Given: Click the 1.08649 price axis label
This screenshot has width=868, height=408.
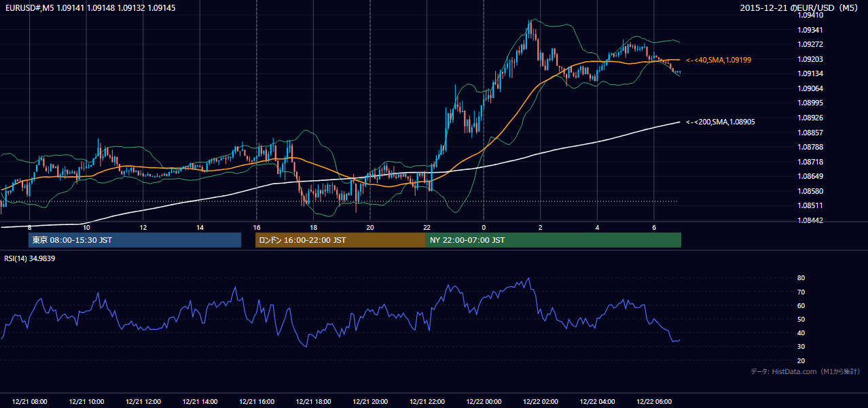Looking at the screenshot, I should click(x=810, y=176).
